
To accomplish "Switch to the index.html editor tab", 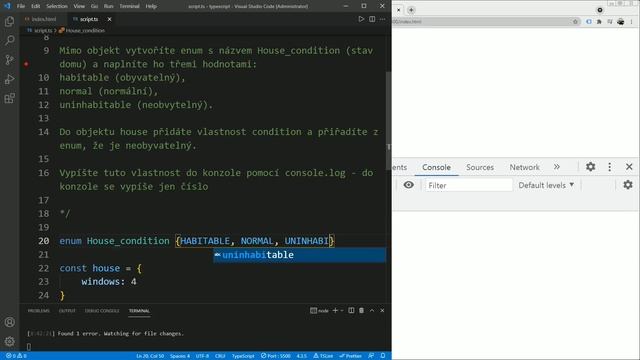I will [41, 19].
